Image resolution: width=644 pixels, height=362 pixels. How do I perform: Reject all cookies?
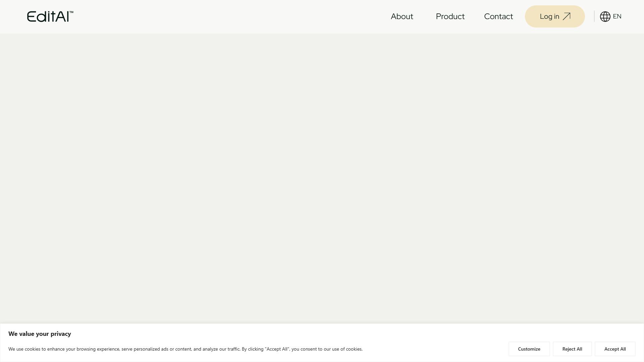click(x=572, y=349)
